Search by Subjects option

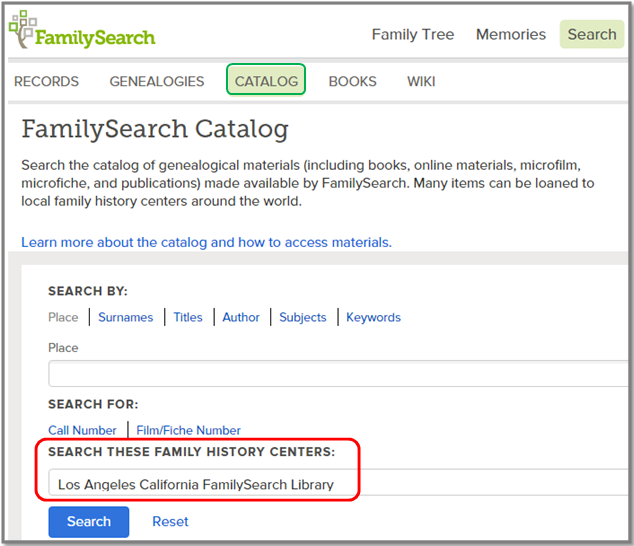pyautogui.click(x=302, y=317)
